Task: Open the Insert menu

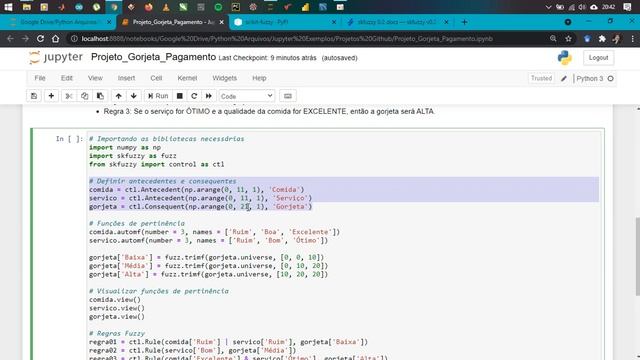Action: 126,78
